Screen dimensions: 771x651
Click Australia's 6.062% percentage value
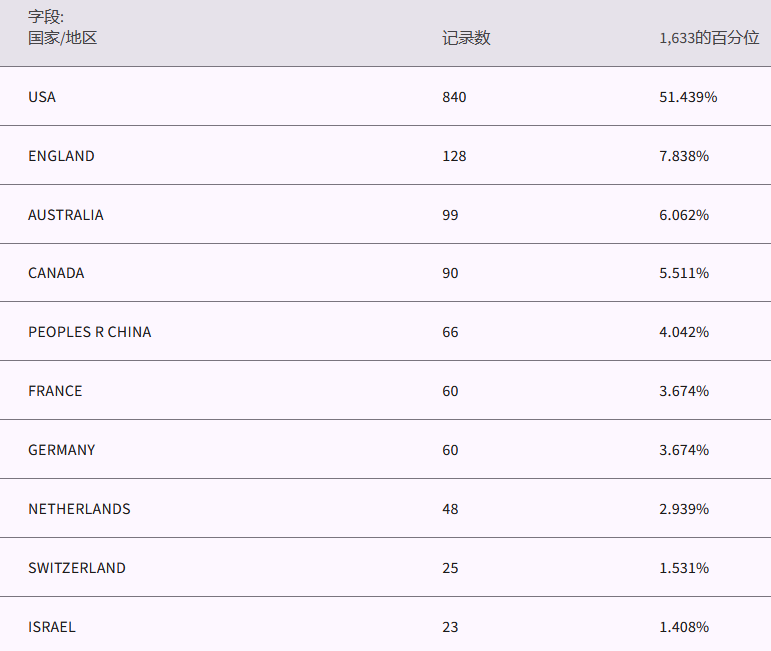pos(684,215)
